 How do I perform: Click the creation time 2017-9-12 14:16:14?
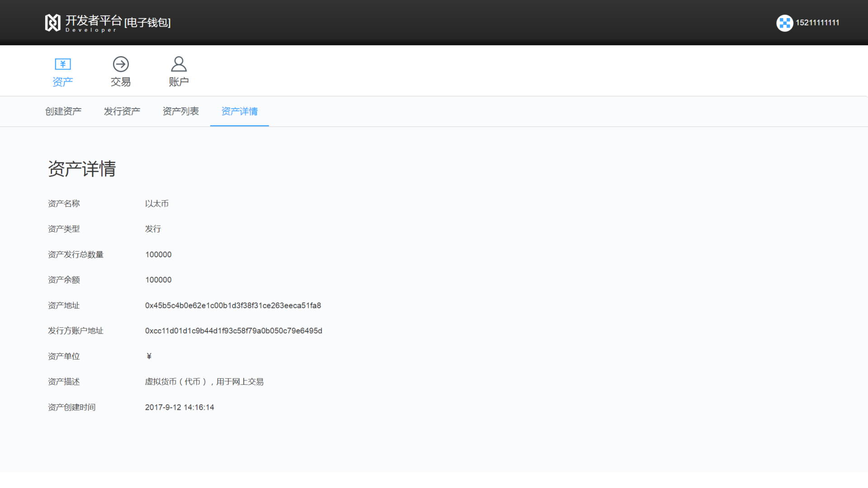[179, 407]
